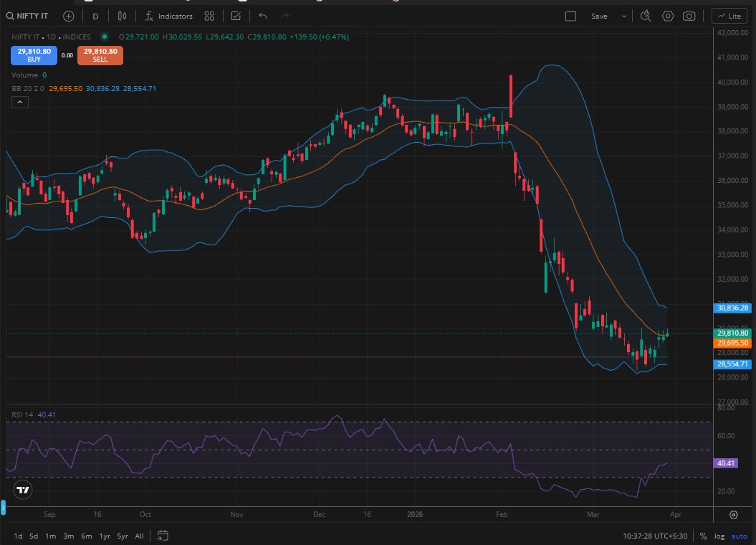Image resolution: width=756 pixels, height=545 pixels.
Task: Open indicator templates grid icon
Action: point(209,16)
